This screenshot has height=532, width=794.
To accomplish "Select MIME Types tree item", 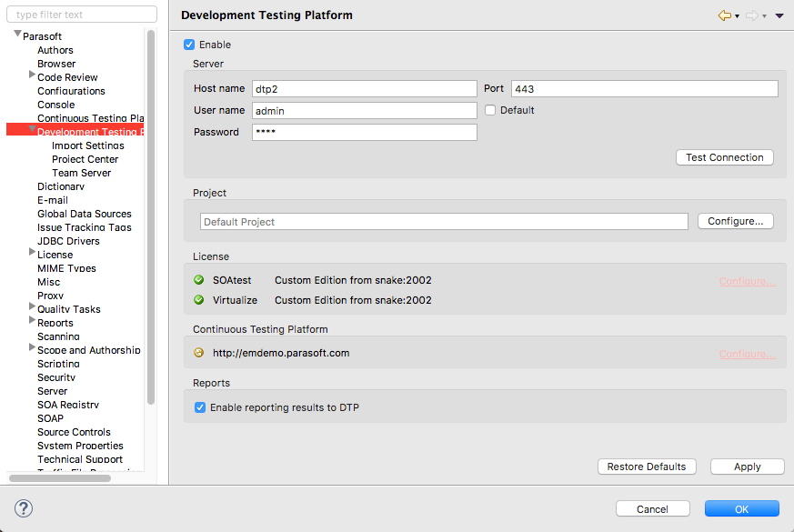I will (x=66, y=269).
